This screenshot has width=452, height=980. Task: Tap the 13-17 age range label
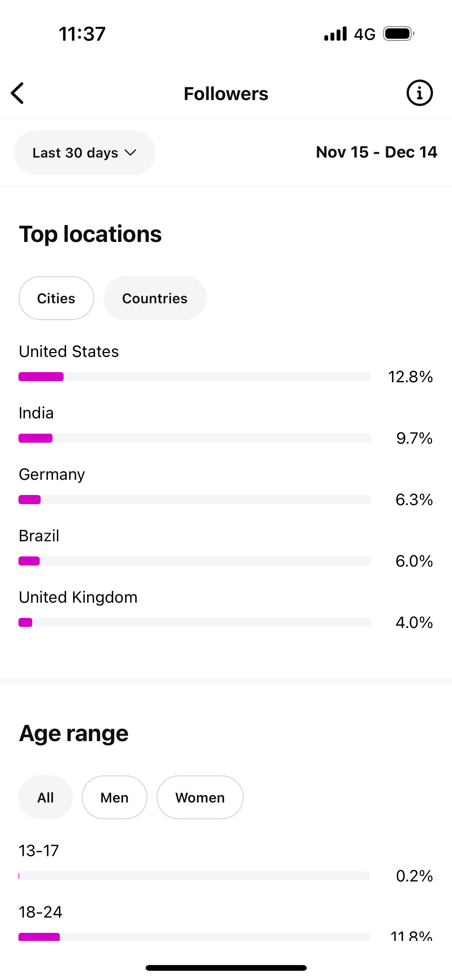coord(39,851)
